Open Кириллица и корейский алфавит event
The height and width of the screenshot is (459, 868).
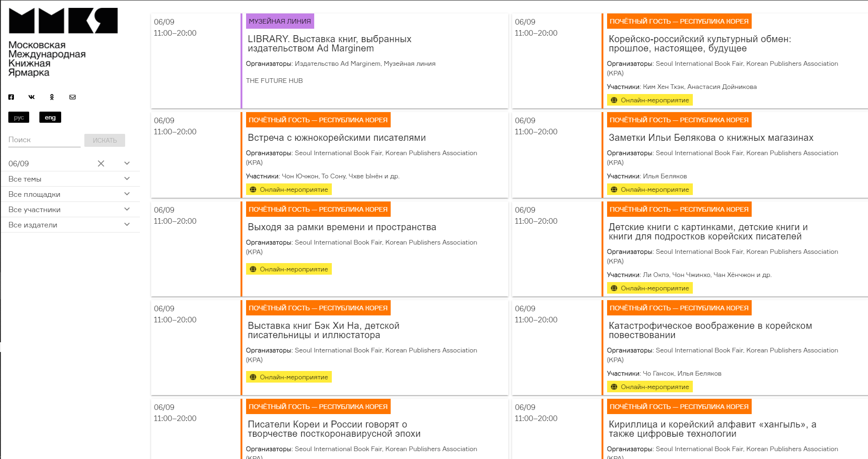pyautogui.click(x=712, y=429)
